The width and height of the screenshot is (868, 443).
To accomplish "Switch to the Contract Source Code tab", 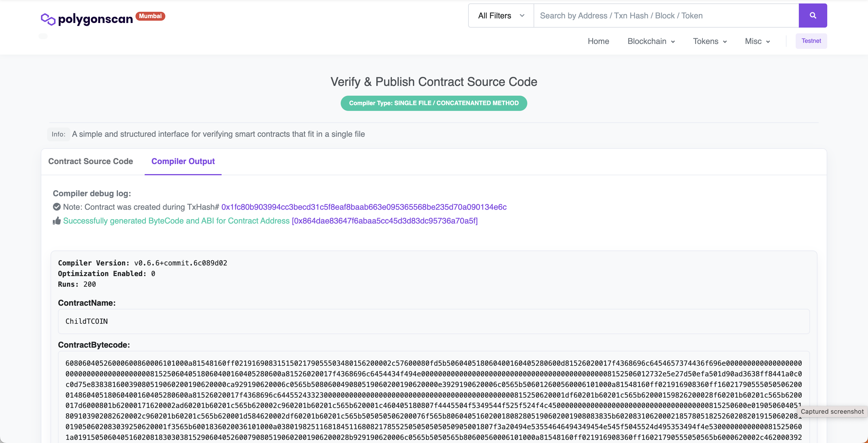I will [x=91, y=161].
